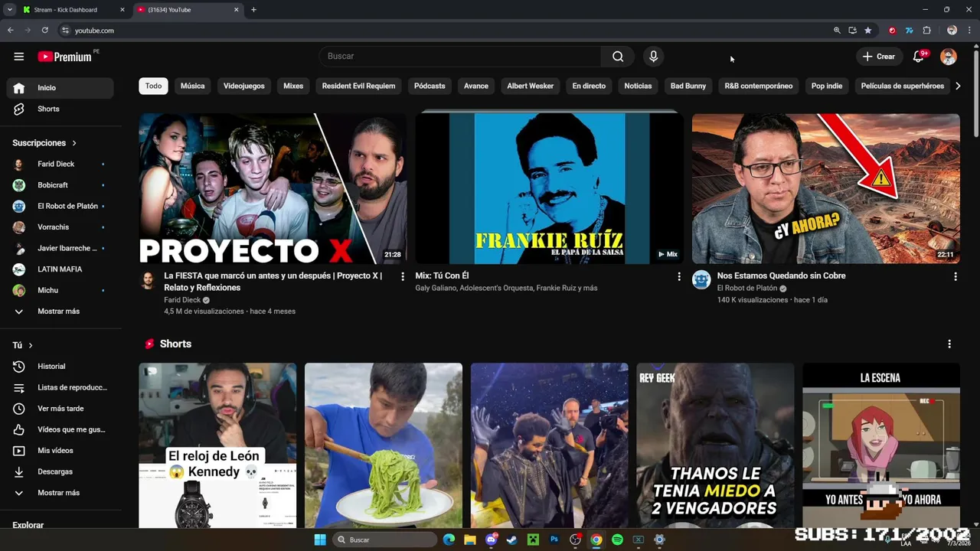This screenshot has height=551, width=980.
Task: Start voice search with microphone icon
Action: pos(653,57)
